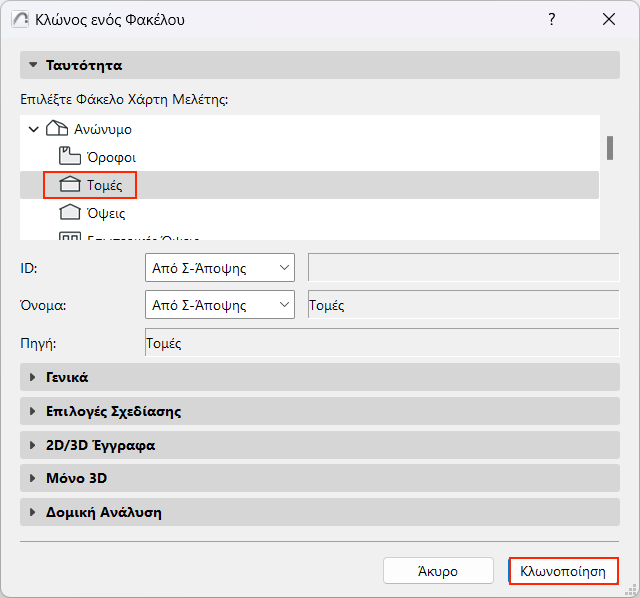This screenshot has height=598, width=640.
Task: Expand the 2D/3D Έγγραφα panel
Action: pos(33,445)
